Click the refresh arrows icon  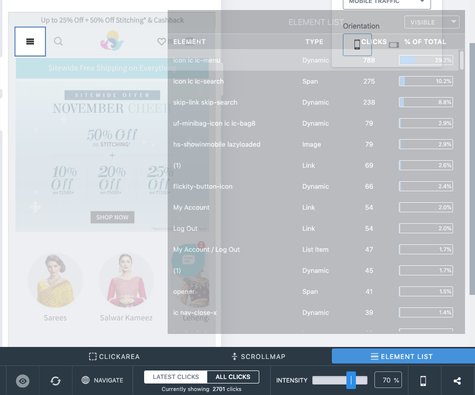pos(55,381)
